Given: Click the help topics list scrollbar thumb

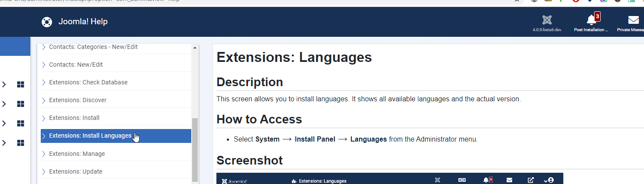Looking at the screenshot, I should tap(195, 149).
